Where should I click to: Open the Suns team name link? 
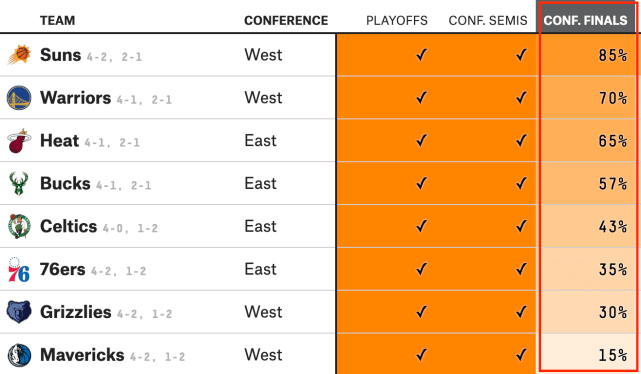[x=61, y=55]
